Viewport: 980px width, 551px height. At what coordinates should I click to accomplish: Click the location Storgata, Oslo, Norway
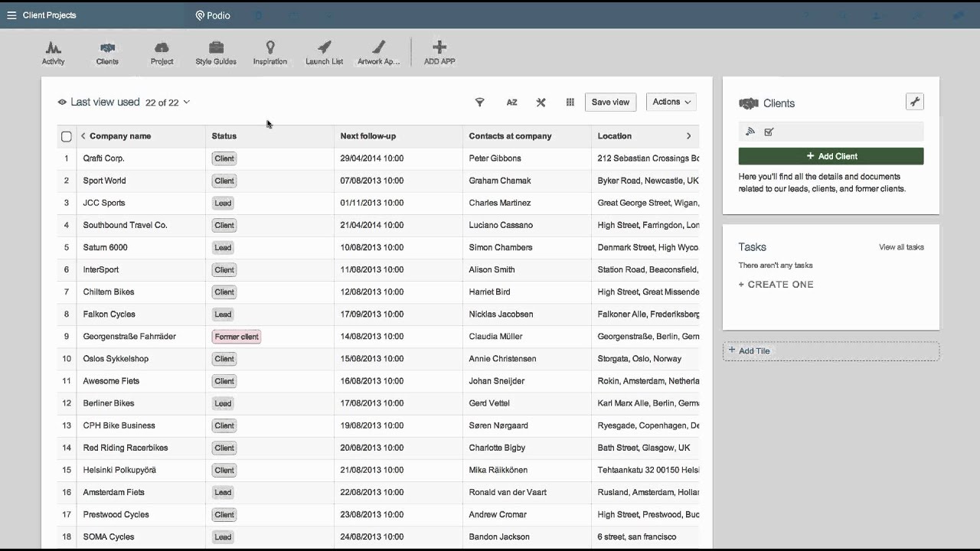pyautogui.click(x=639, y=358)
